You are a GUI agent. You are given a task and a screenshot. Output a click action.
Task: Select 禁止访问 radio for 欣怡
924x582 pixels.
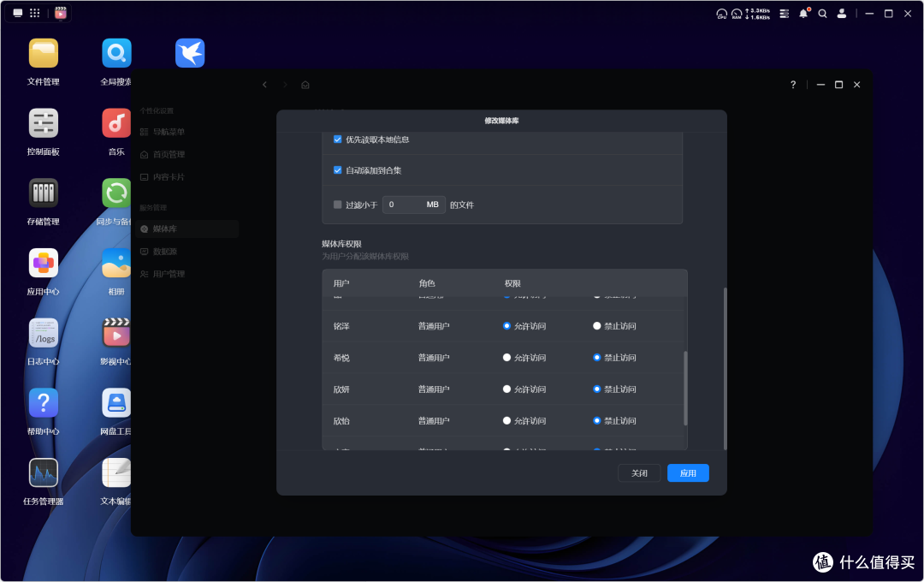(597, 420)
